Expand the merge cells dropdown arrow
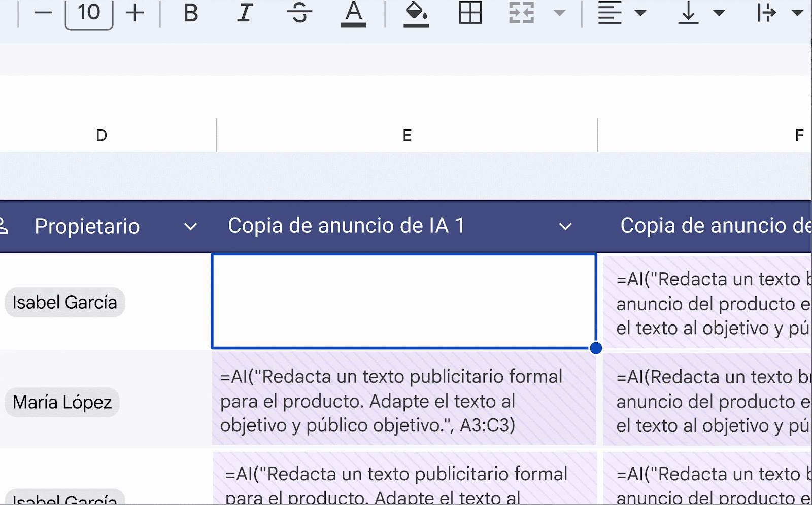Image resolution: width=812 pixels, height=505 pixels. 558,14
